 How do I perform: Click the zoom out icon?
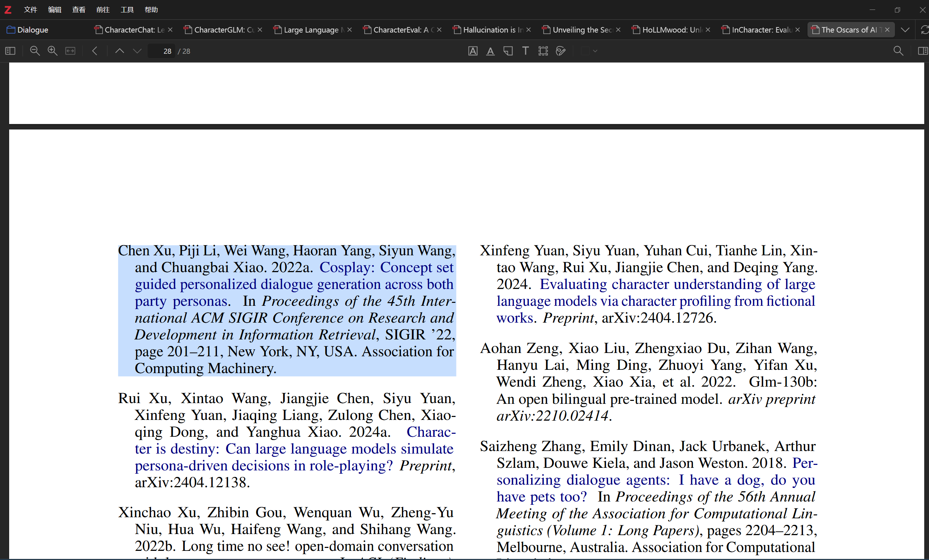point(35,51)
